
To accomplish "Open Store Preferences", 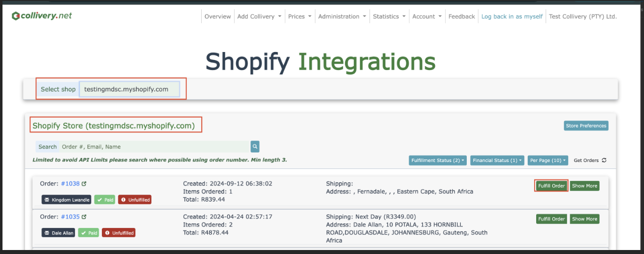I will (586, 125).
